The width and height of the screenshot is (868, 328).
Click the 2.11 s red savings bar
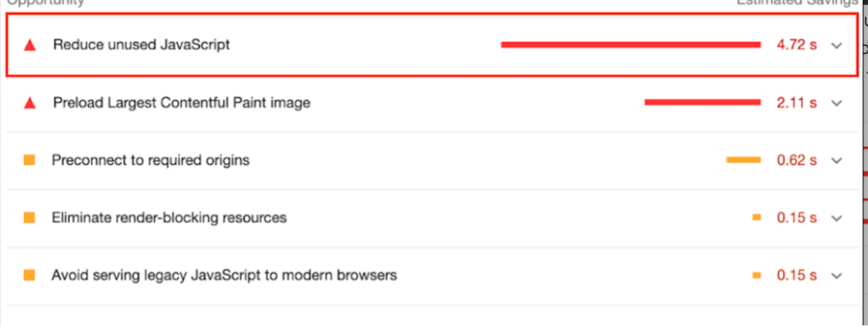pos(702,103)
